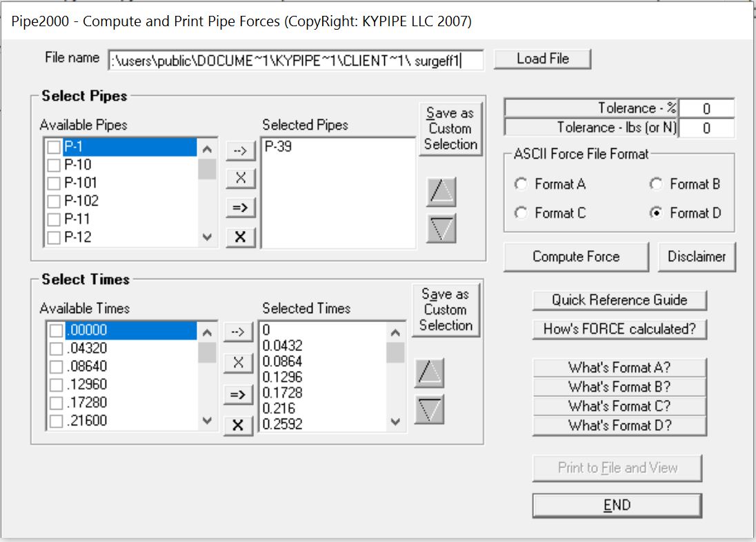Check the .17280 time checkbox
The image size is (756, 542).
coord(57,403)
